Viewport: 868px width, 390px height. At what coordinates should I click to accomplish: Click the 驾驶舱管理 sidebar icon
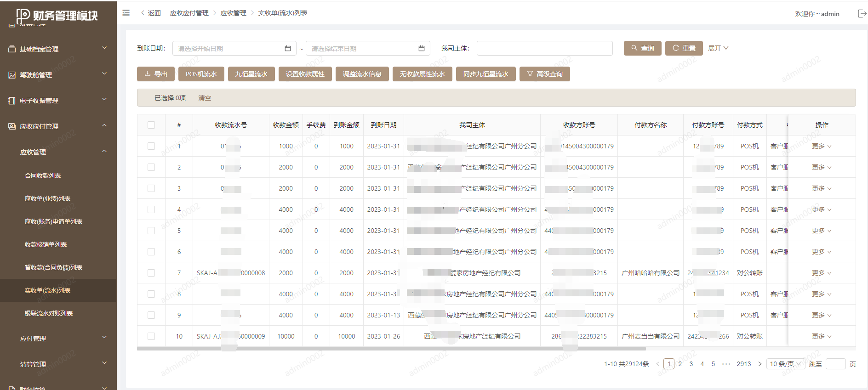12,75
